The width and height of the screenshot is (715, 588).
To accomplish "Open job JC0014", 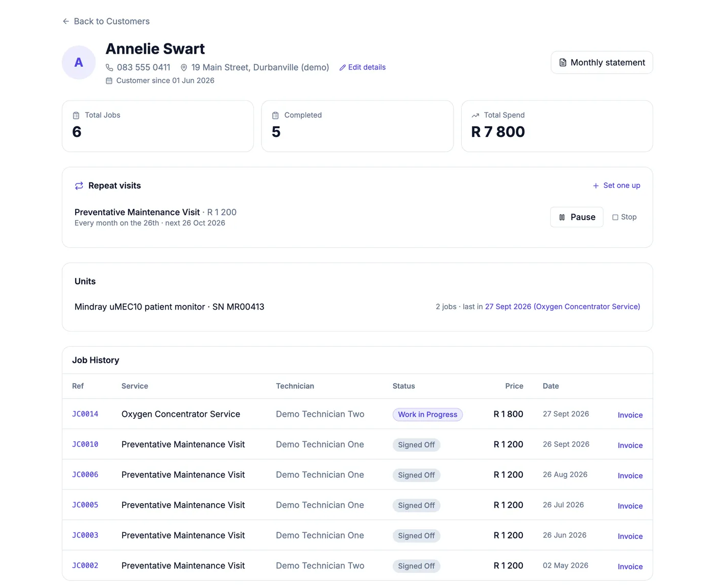I will pos(85,414).
